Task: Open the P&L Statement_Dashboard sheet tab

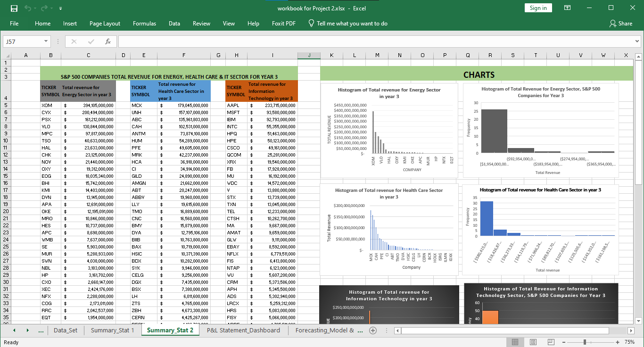Action: [243, 330]
